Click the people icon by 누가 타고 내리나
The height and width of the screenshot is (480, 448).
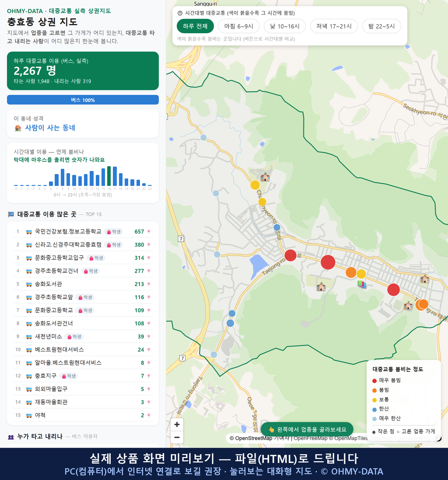[11, 437]
